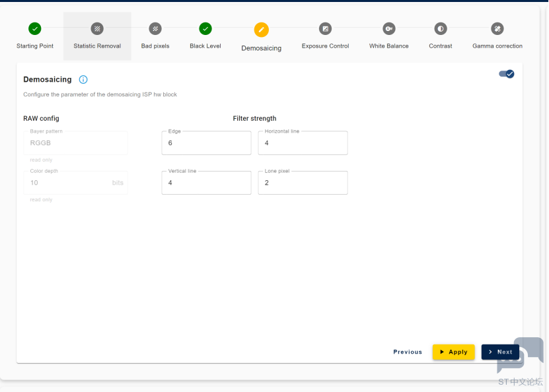Screen dimensions: 549x392
Task: Click the RAW config heading
Action: [41, 118]
